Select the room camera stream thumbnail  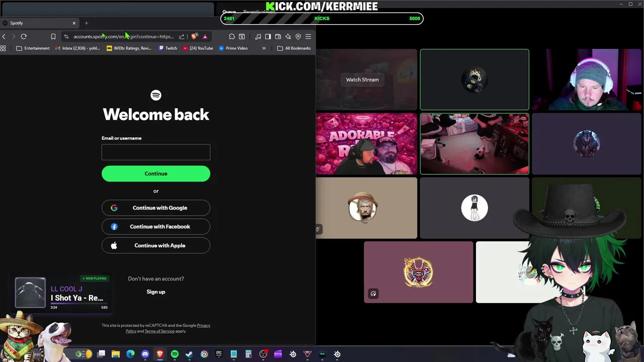click(474, 144)
